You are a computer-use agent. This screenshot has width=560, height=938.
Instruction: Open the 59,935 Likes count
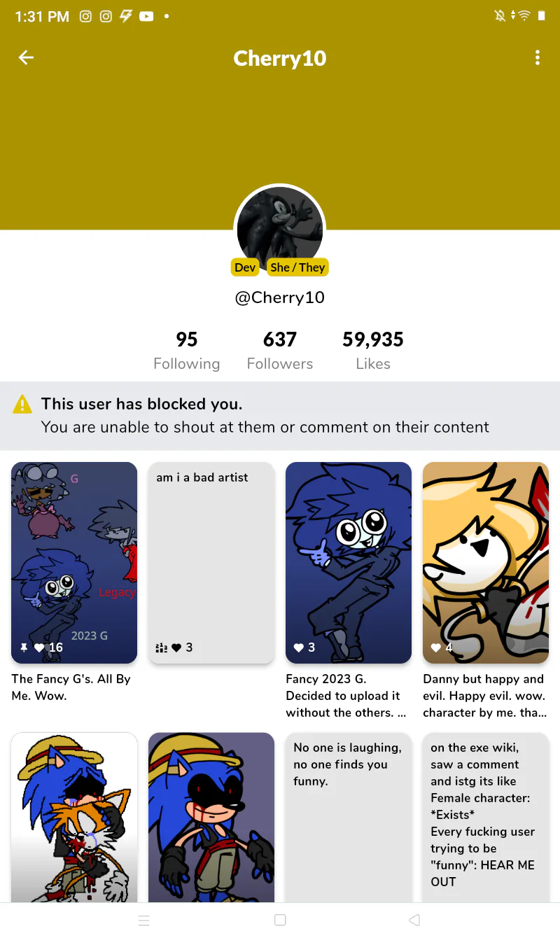point(373,351)
